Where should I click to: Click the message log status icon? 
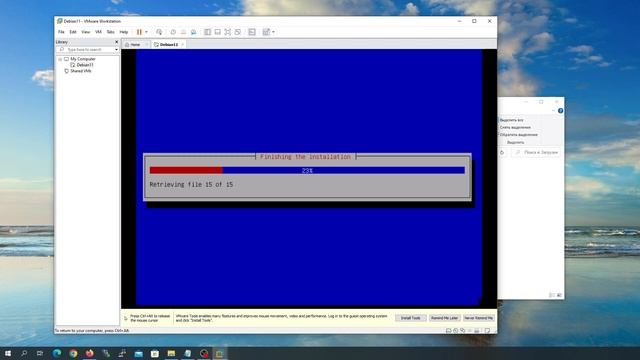(x=487, y=331)
